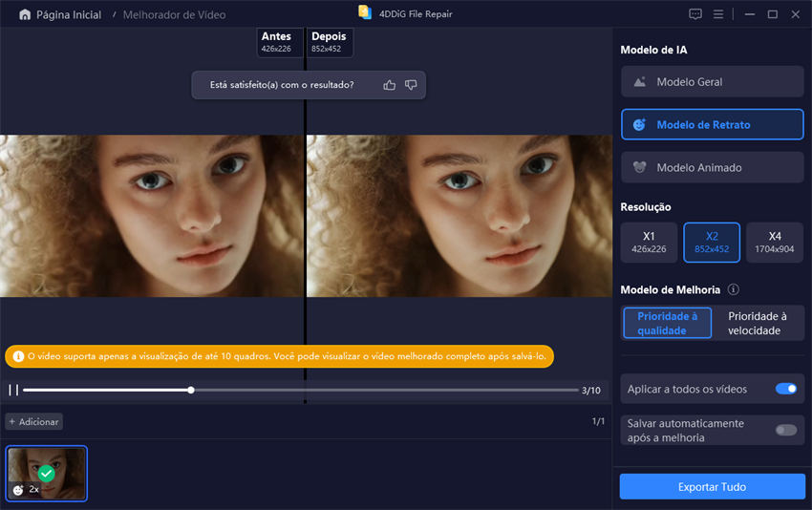Enable Salvar automaticamente após a melhoria
812x510 pixels.
[785, 430]
